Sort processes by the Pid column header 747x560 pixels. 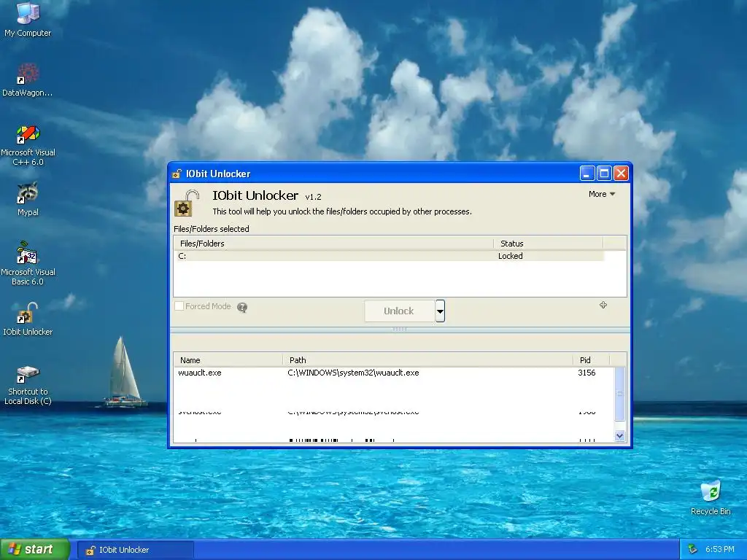[x=591, y=360]
